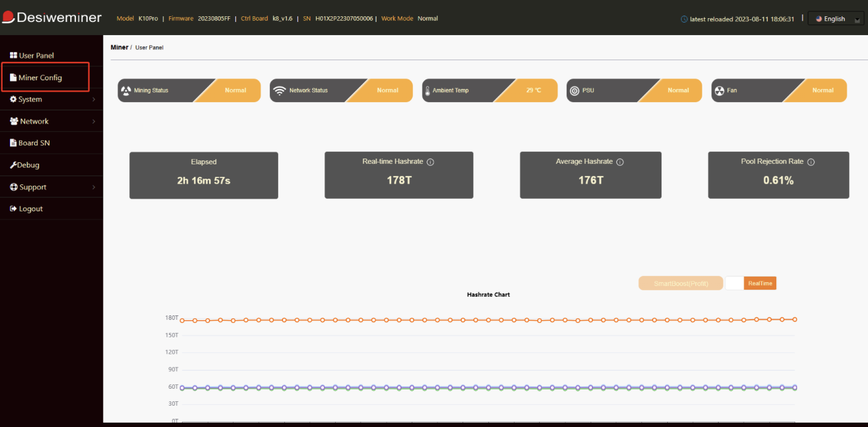
Task: Select User Panel in the sidebar
Action: [x=36, y=55]
